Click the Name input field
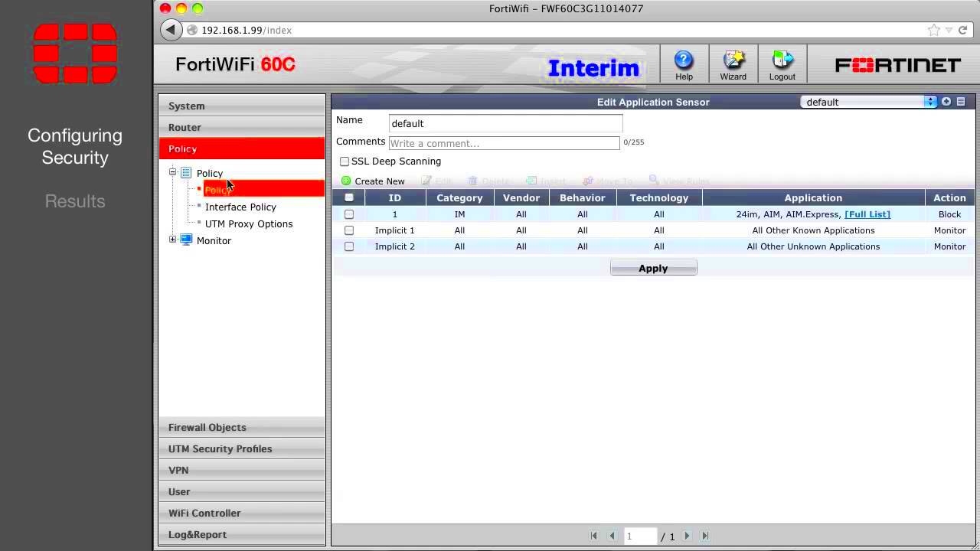Image resolution: width=980 pixels, height=551 pixels. click(x=505, y=123)
